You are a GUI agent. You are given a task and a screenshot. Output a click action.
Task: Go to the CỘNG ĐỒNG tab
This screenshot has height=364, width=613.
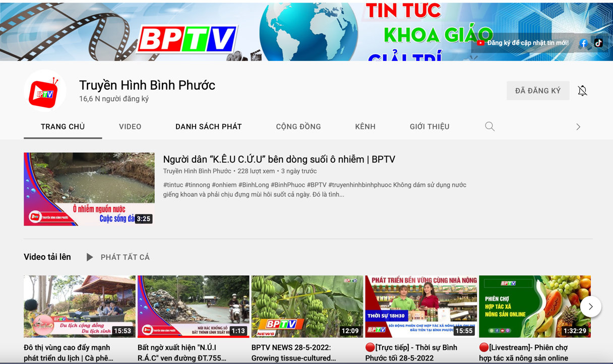pos(298,126)
